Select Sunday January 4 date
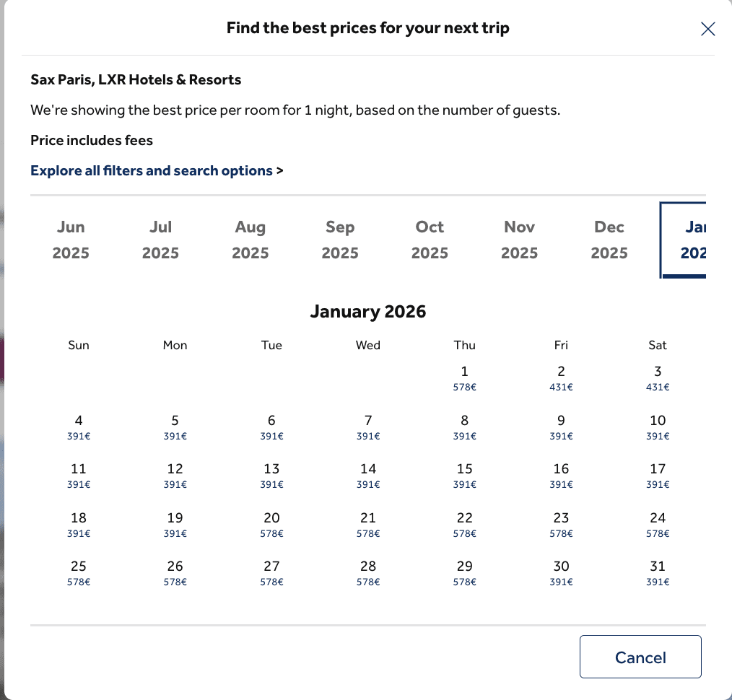The image size is (732, 700). tap(79, 427)
